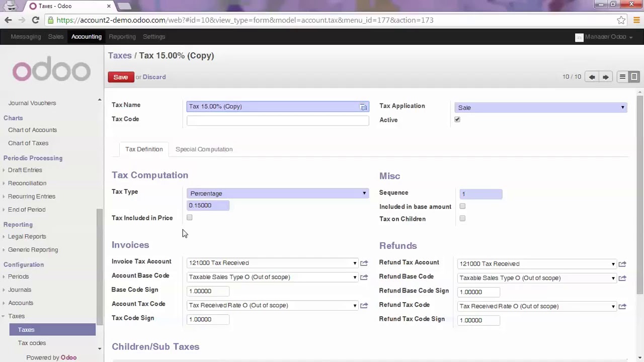Viewport: 644px width, 362px height.
Task: Save the tax record
Action: [121, 77]
